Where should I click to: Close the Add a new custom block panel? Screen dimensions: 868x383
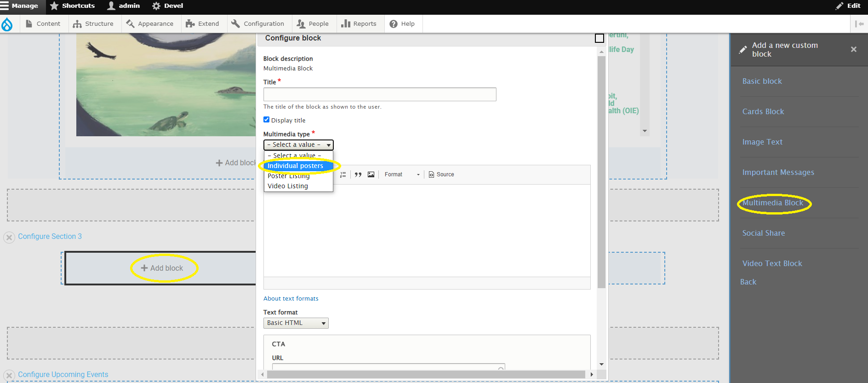[x=854, y=49]
